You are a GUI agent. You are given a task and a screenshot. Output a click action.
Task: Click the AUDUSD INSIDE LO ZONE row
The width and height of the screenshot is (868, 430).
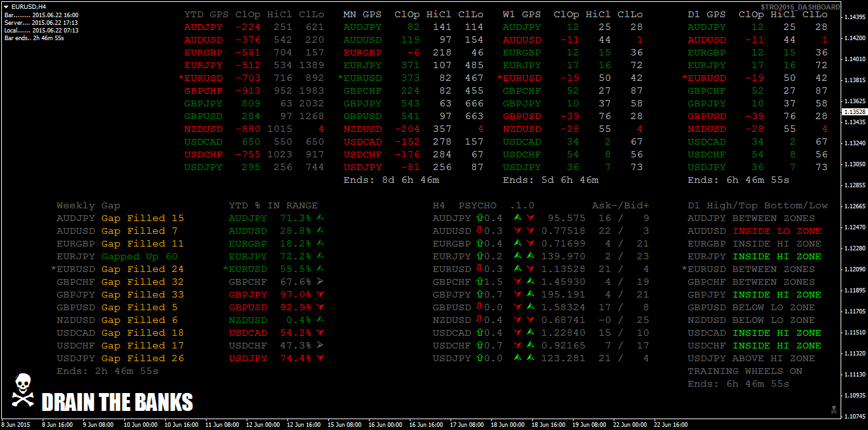(755, 231)
